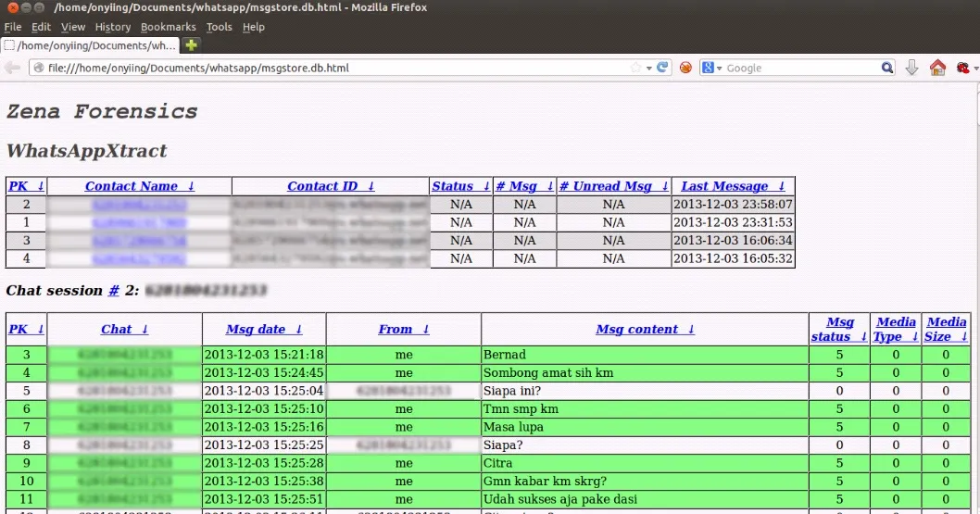Sort messages by Msg date
980x514 pixels.
tap(264, 329)
